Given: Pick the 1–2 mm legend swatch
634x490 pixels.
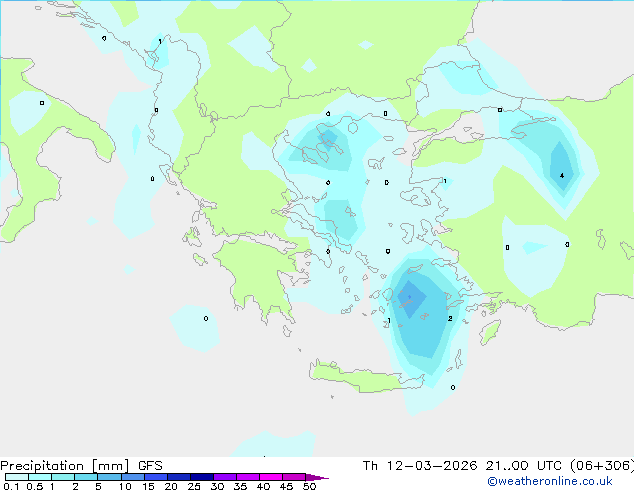Looking at the screenshot, I should click(63, 477).
